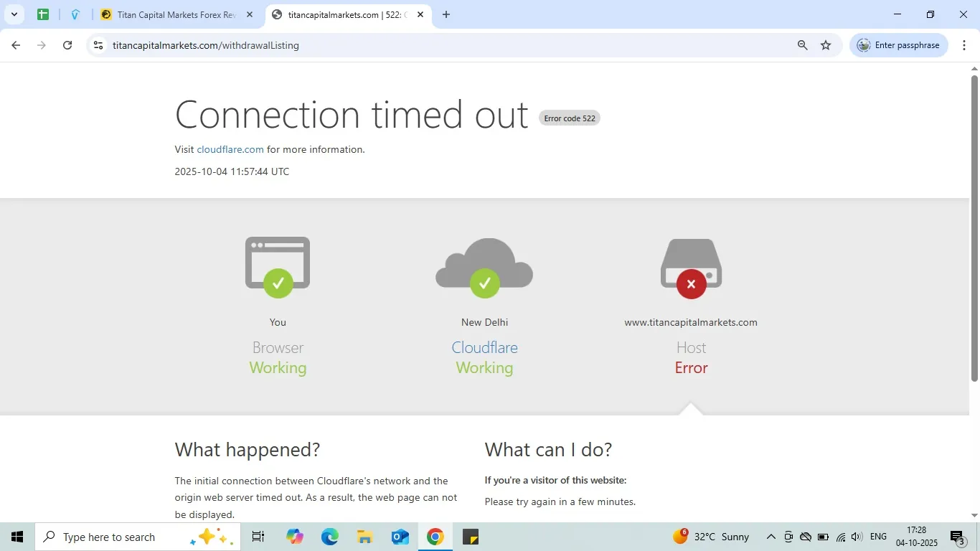Click the 'What can I do?' heading

tap(548, 450)
